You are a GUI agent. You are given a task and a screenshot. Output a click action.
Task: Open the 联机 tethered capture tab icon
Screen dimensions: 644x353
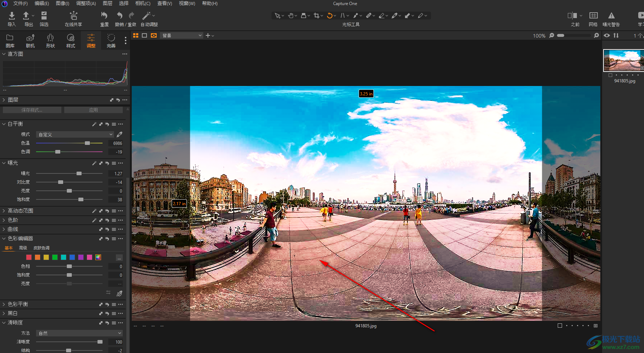[30, 38]
